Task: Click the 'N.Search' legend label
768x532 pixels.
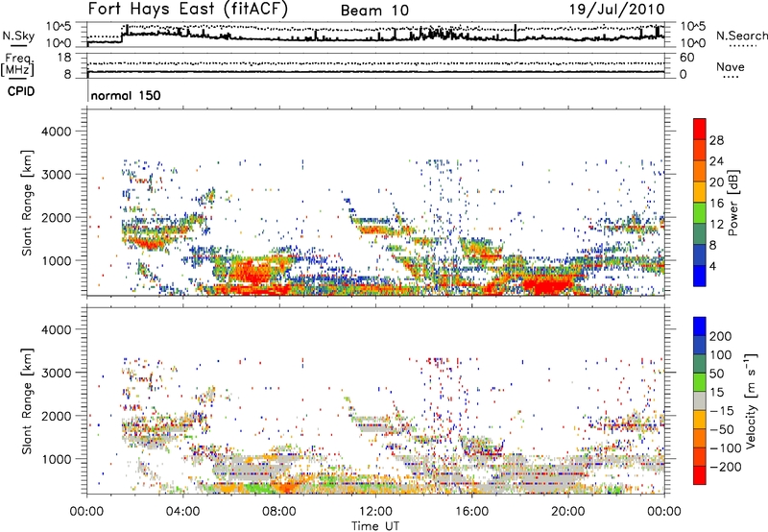Action: [x=741, y=36]
